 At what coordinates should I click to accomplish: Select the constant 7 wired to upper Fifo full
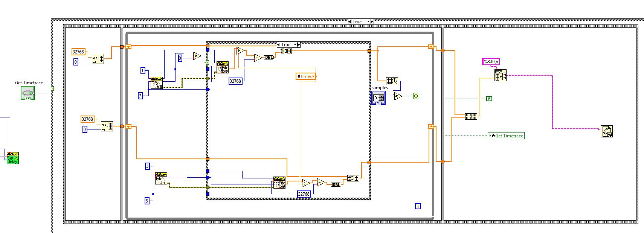click(x=140, y=96)
